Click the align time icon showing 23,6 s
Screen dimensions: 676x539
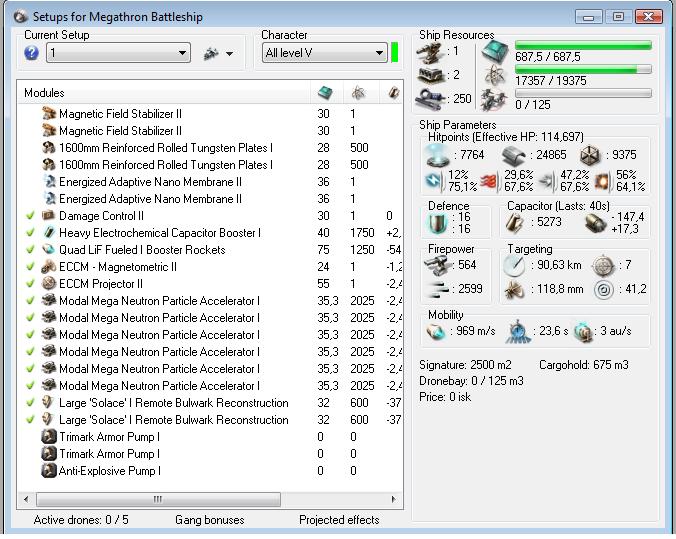tap(519, 332)
